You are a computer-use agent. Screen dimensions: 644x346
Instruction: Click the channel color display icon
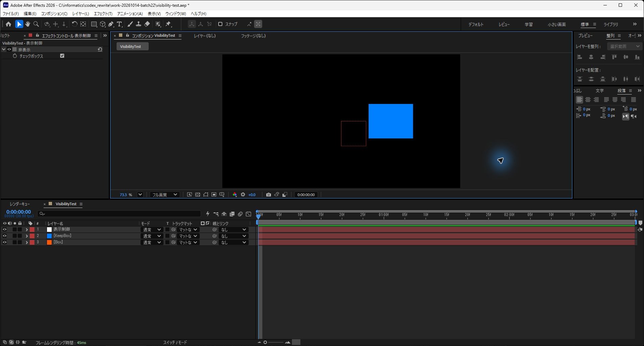tap(235, 195)
